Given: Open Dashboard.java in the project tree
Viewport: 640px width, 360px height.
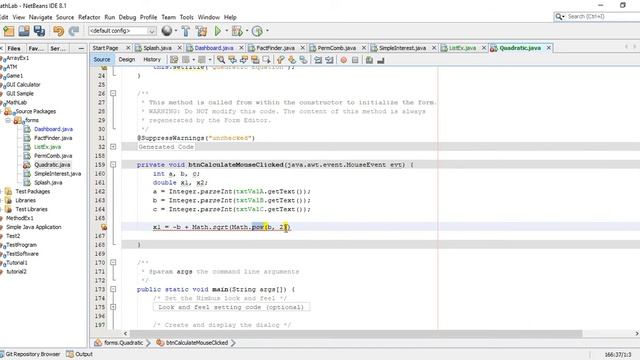Looking at the screenshot, I should click(53, 129).
